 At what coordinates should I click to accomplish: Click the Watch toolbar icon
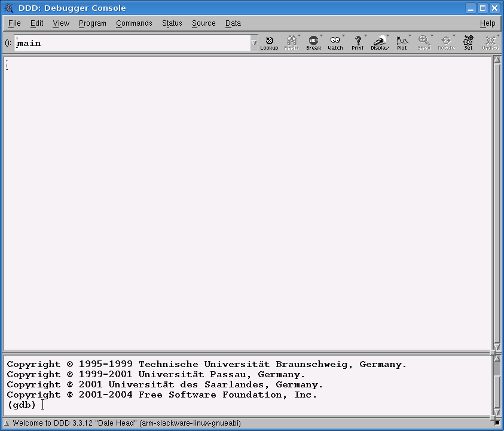tap(335, 43)
